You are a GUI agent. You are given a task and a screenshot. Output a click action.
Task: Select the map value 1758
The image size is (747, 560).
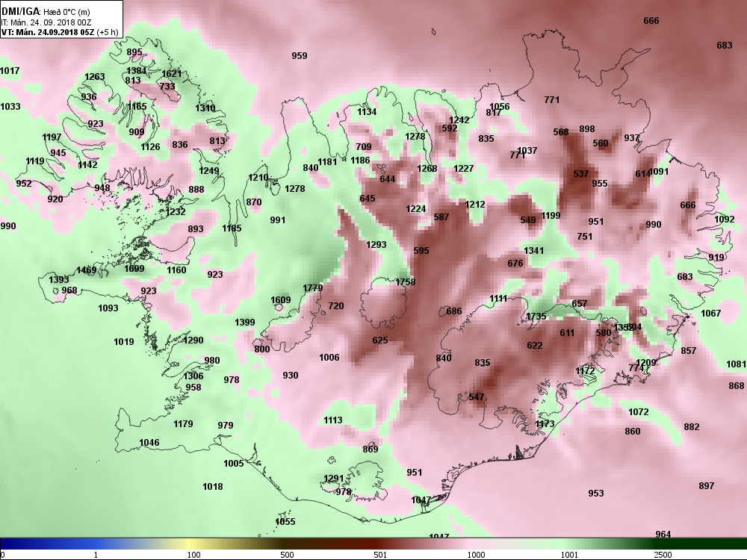coord(406,282)
